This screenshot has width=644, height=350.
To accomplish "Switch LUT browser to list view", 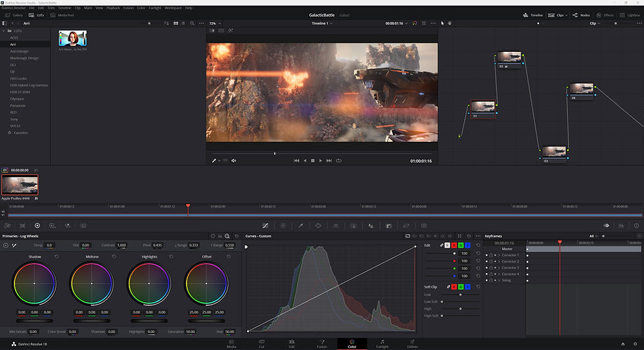I will click(183, 24).
